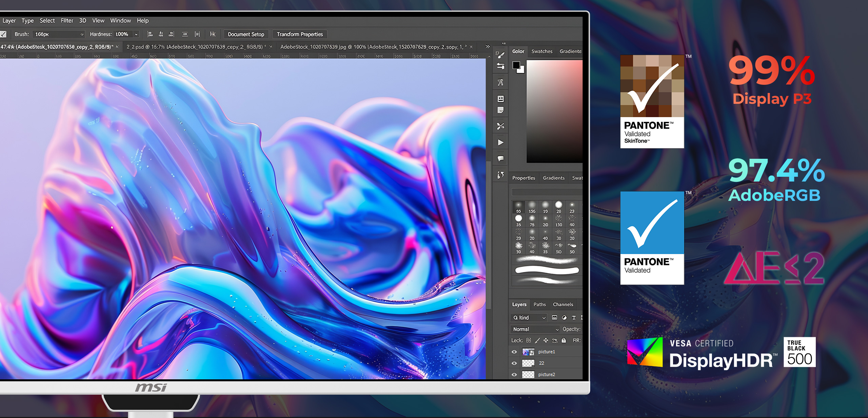Toggle the lock all padlock icon
This screenshot has height=418, width=868.
click(x=564, y=340)
